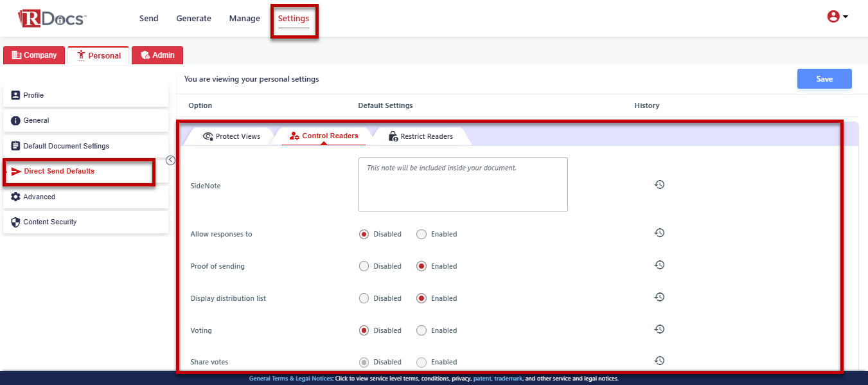Screen dimensions: 868x385
Task: Click history icon for Allow responses to
Action: [x=659, y=233]
